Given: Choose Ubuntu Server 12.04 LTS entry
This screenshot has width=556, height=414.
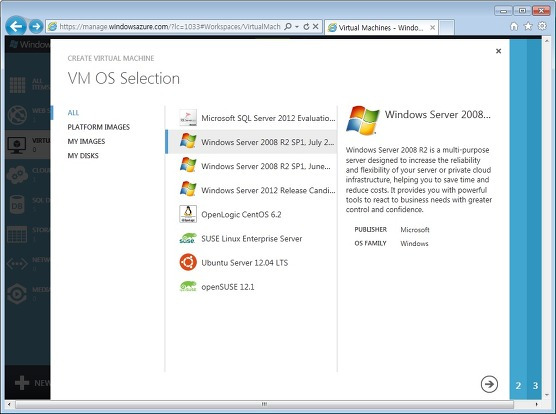Looking at the screenshot, I should [x=251, y=262].
